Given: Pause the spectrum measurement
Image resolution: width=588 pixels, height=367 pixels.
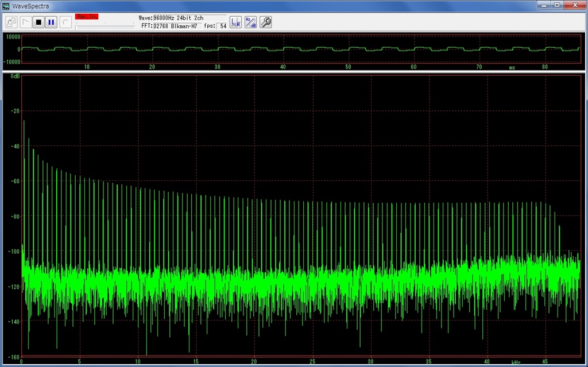Looking at the screenshot, I should [x=51, y=22].
